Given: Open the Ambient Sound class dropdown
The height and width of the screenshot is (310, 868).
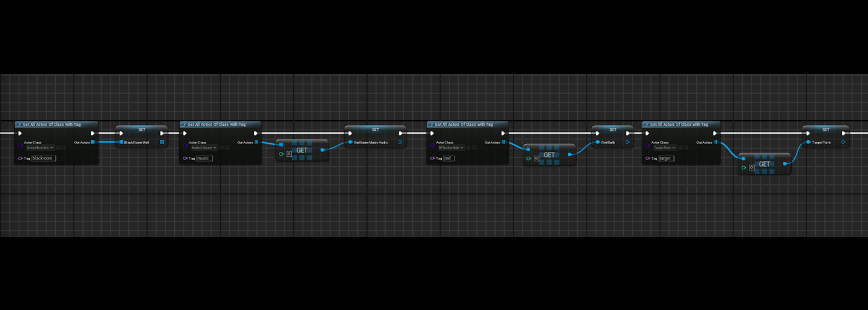Looking at the screenshot, I should [203, 148].
